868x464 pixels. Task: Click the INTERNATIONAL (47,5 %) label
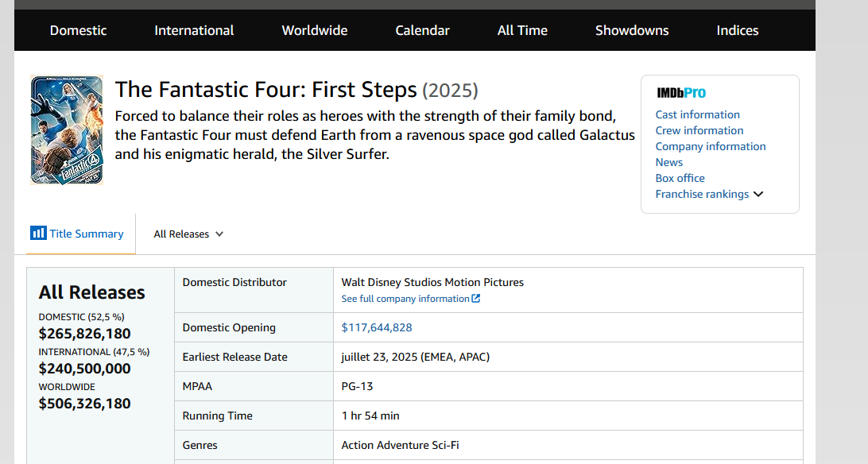pos(94,352)
